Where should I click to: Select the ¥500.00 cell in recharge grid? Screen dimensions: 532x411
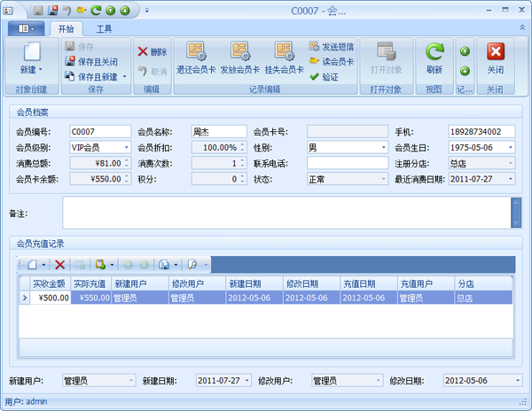click(x=51, y=298)
